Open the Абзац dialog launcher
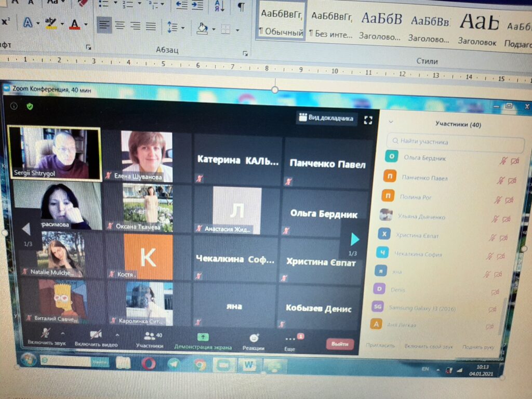Image resolution: width=532 pixels, height=399 pixels. coord(245,54)
